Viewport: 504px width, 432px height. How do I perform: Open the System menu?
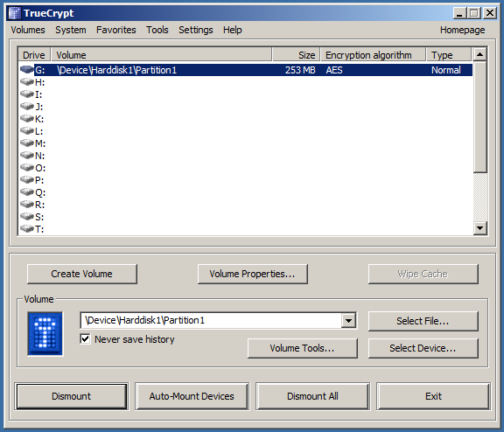(x=71, y=30)
